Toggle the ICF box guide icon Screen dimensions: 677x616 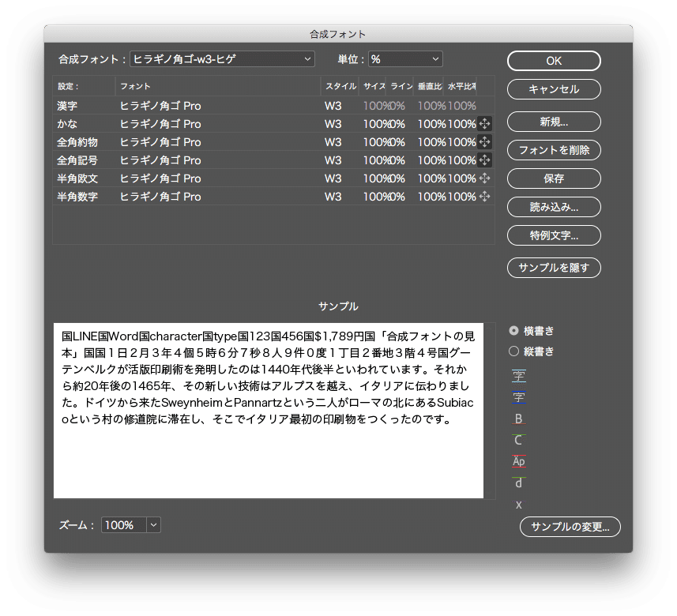pos(518,376)
